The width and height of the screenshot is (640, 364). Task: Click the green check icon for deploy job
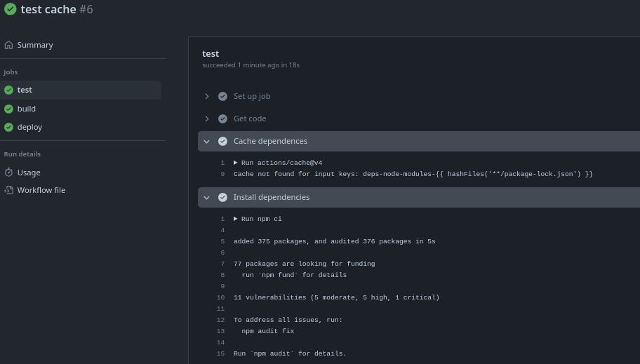coord(8,127)
